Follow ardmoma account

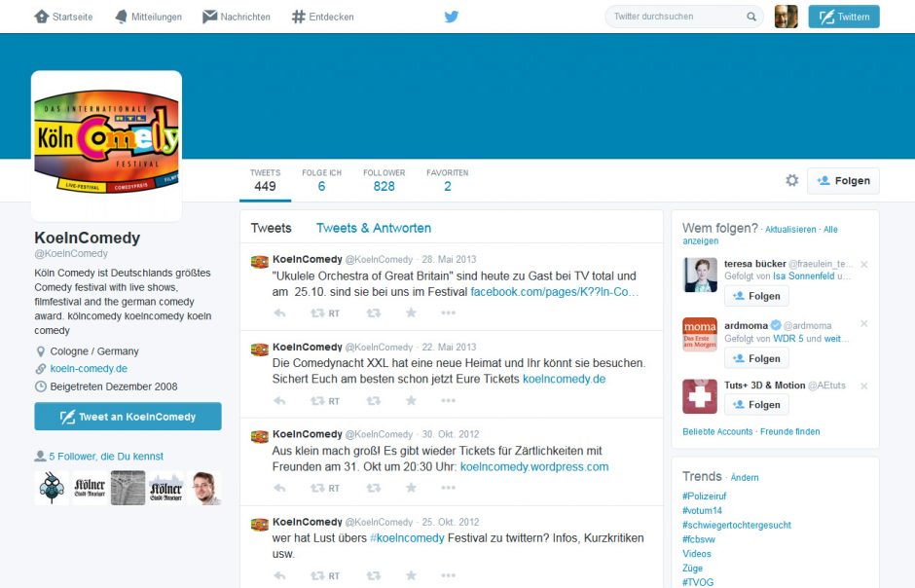click(756, 358)
